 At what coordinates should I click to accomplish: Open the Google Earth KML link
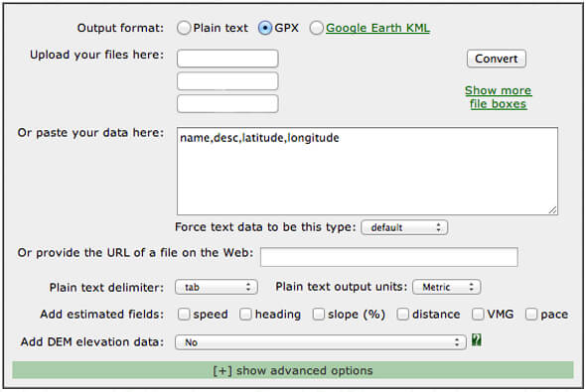[377, 28]
